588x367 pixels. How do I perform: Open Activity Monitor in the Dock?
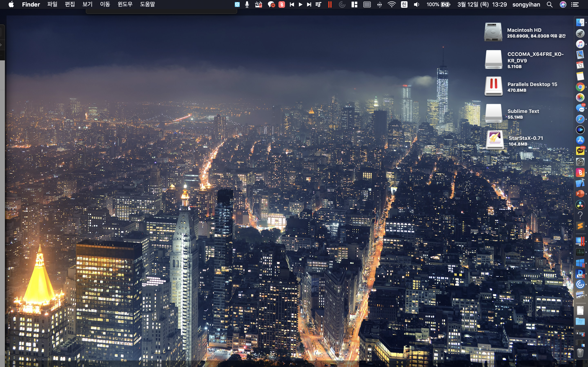(x=580, y=252)
